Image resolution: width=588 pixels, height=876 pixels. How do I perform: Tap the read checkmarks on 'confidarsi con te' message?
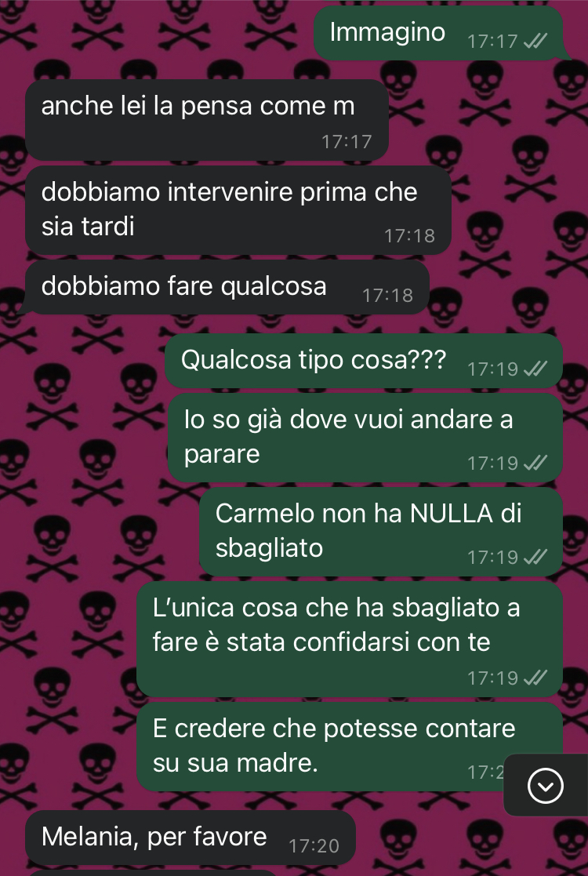click(x=535, y=678)
